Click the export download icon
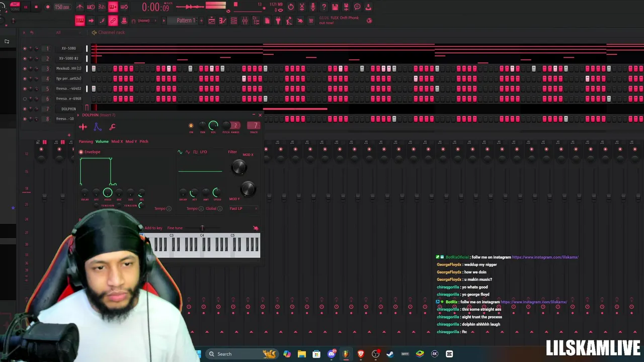Viewport: 644px width, 362px height. pos(368,7)
